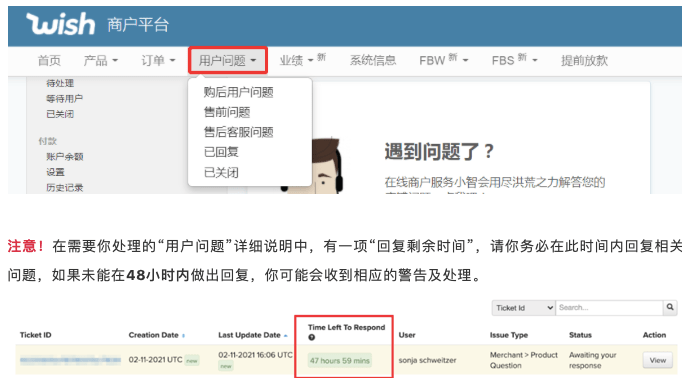Go to 首页 tab
Screen dimensions: 682x378
coord(49,60)
